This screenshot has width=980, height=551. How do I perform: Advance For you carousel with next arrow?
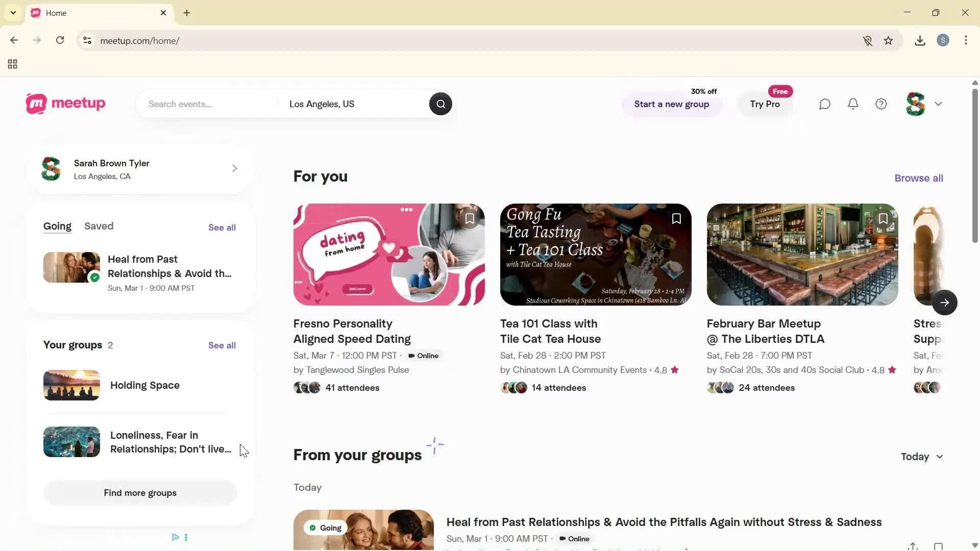(x=944, y=303)
